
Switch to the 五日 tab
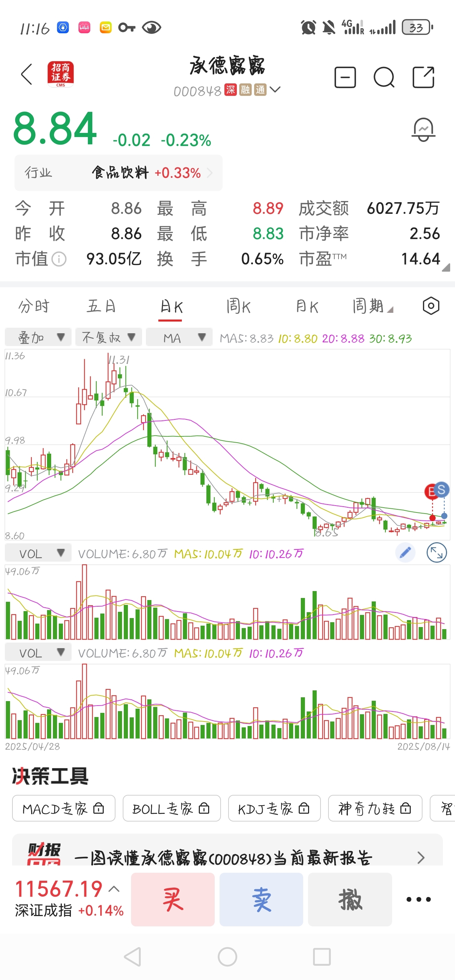(x=101, y=306)
